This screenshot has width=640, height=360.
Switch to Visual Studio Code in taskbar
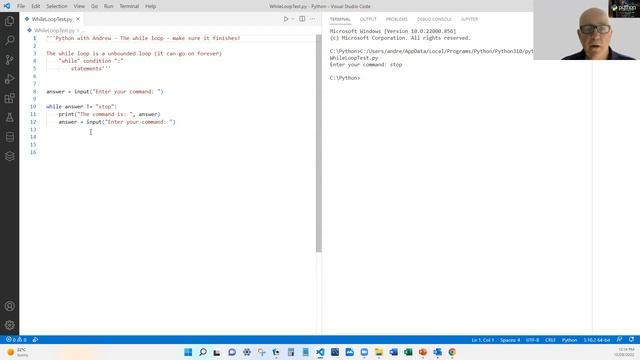click(x=320, y=352)
